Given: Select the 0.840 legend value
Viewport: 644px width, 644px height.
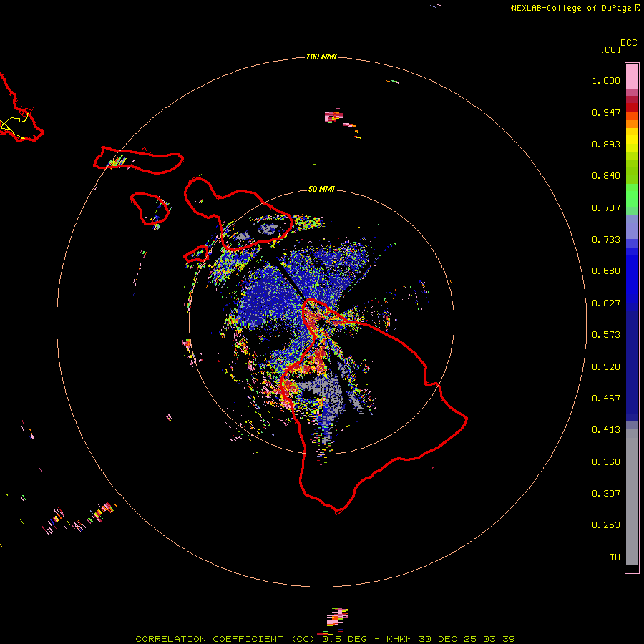Looking at the screenshot, I should tap(606, 176).
